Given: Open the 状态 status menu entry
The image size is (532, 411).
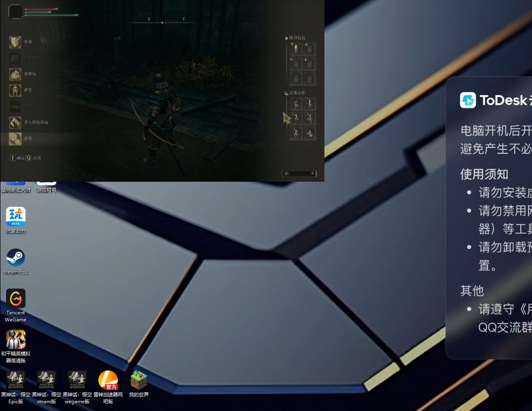Looking at the screenshot, I should point(21,90).
